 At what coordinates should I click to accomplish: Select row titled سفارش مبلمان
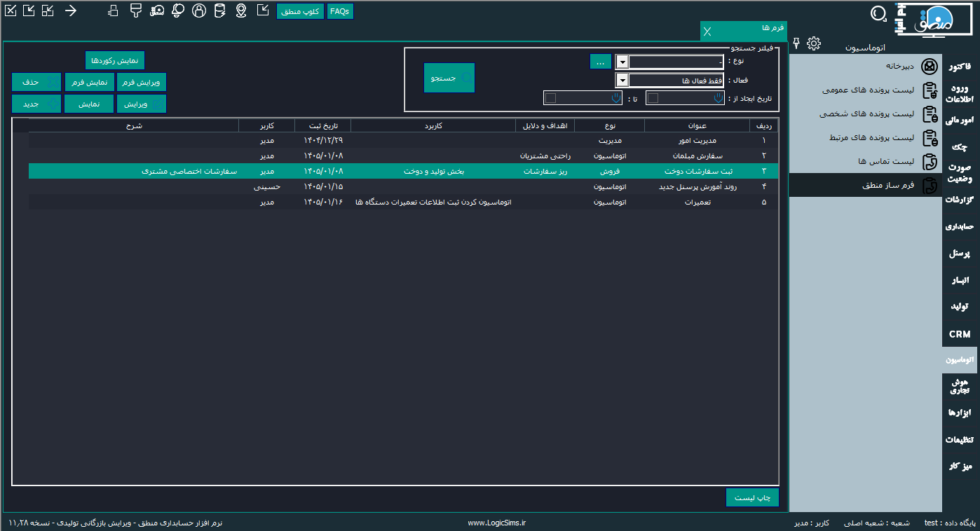pyautogui.click(x=403, y=156)
